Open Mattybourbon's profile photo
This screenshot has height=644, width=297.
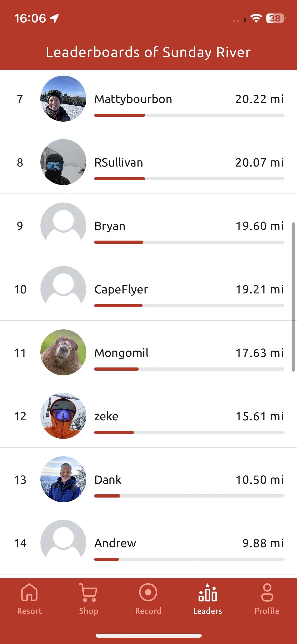click(x=63, y=99)
